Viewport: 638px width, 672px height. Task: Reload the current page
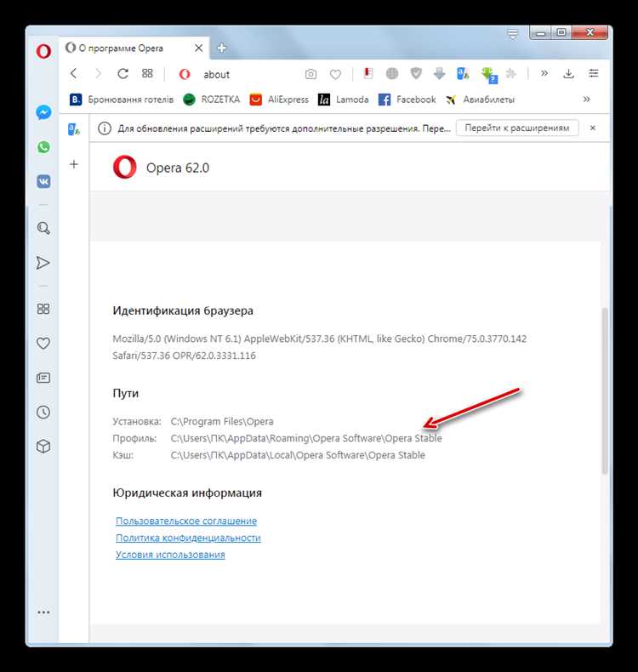point(123,74)
